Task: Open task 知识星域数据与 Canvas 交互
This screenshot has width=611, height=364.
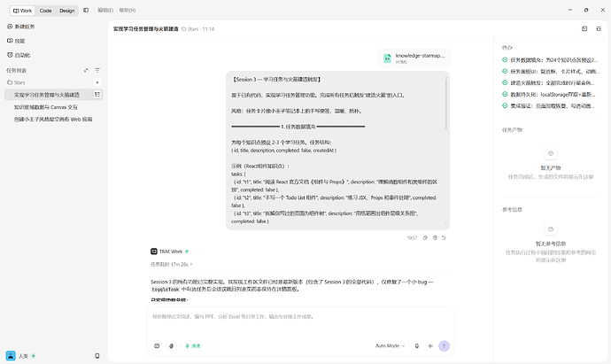Action: [46, 107]
